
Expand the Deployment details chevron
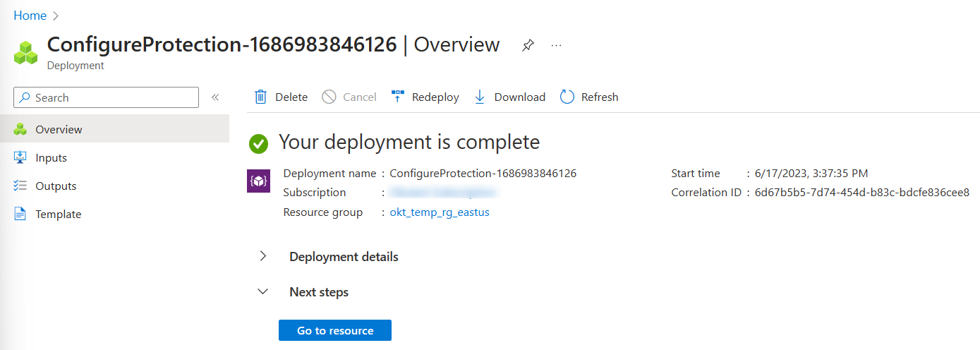(263, 256)
